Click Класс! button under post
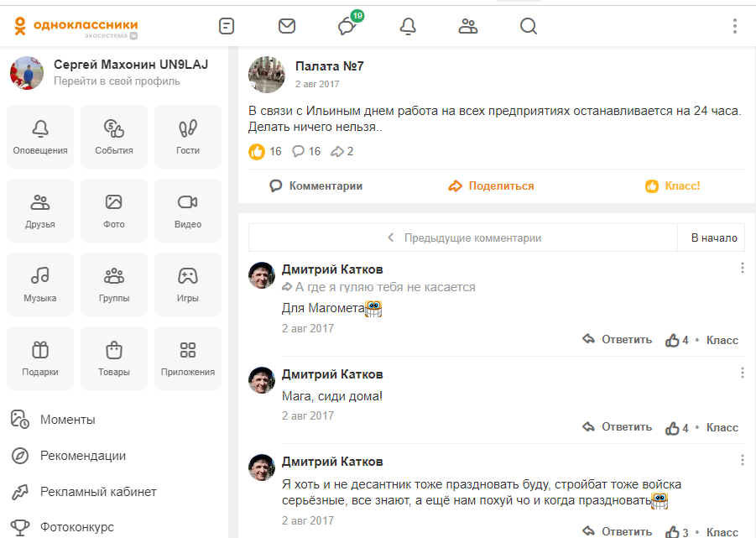Screen dimensions: 756x538 coord(673,186)
